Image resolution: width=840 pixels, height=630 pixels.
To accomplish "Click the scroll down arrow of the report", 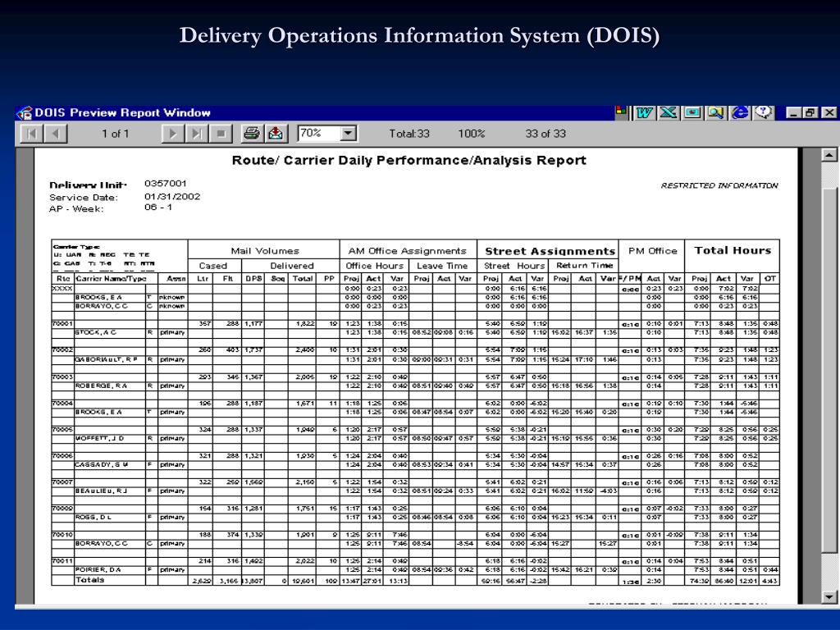I will click(829, 597).
